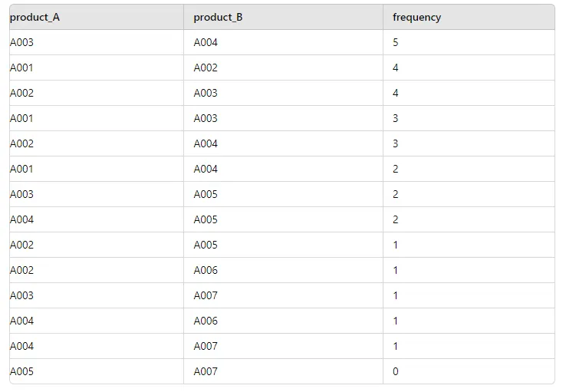Click the product_B column header
Screen dimensions: 566x392
[218, 17]
